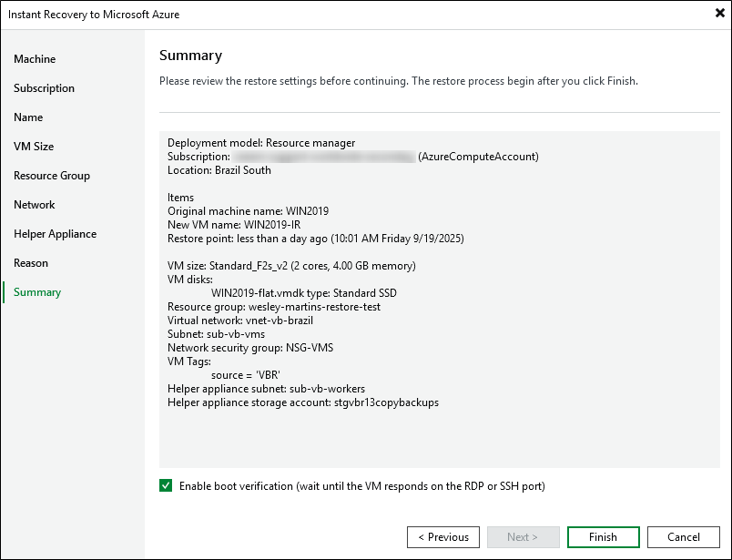This screenshot has width=732, height=560.
Task: Select the Summary step in sidebar
Action: 37,292
